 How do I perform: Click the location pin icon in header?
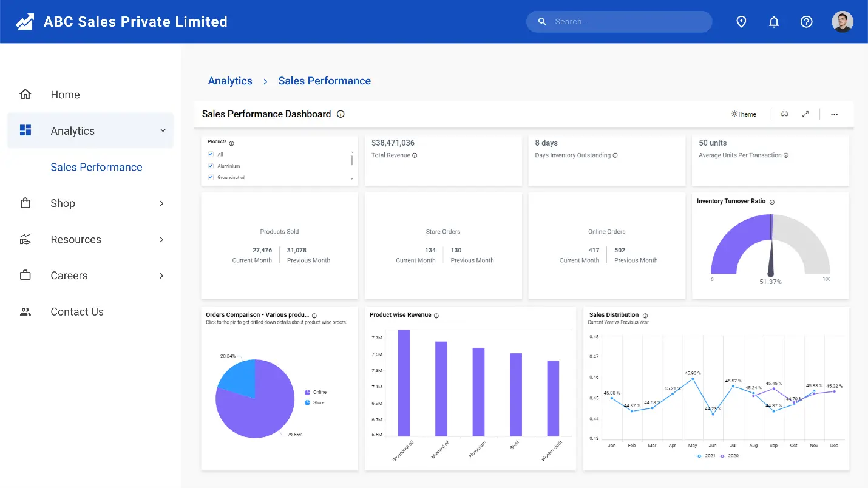[x=741, y=21]
